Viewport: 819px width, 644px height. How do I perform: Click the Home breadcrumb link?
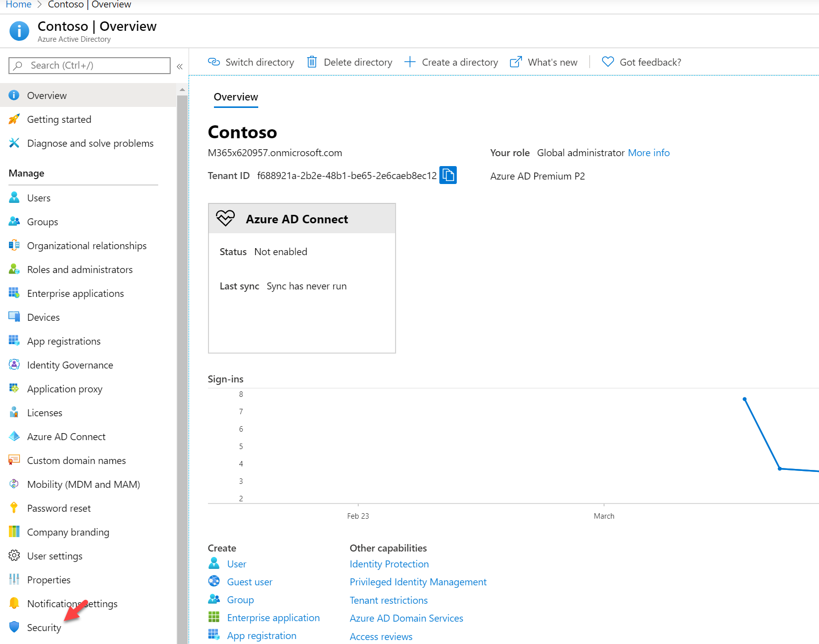pos(18,4)
